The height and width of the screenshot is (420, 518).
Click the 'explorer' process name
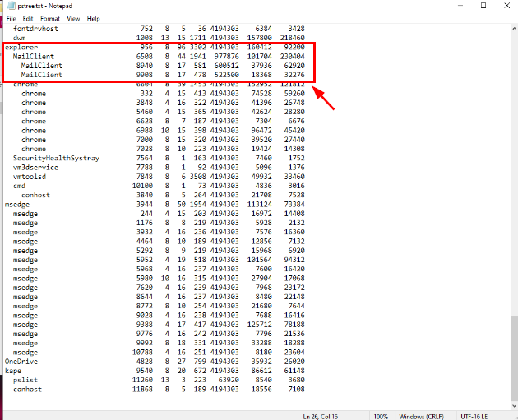[21, 47]
